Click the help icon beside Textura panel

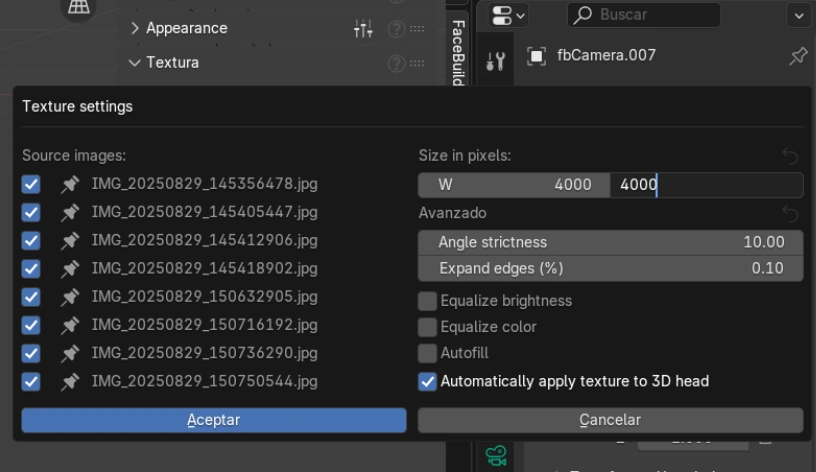coord(396,63)
